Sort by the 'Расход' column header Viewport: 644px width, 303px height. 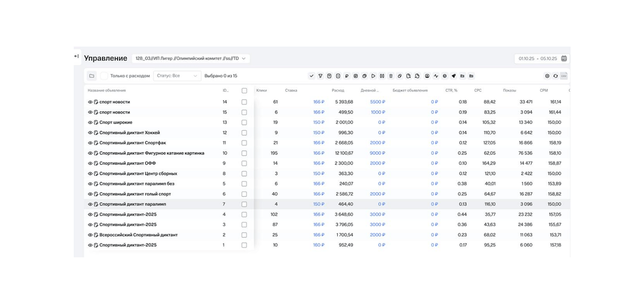pyautogui.click(x=338, y=90)
